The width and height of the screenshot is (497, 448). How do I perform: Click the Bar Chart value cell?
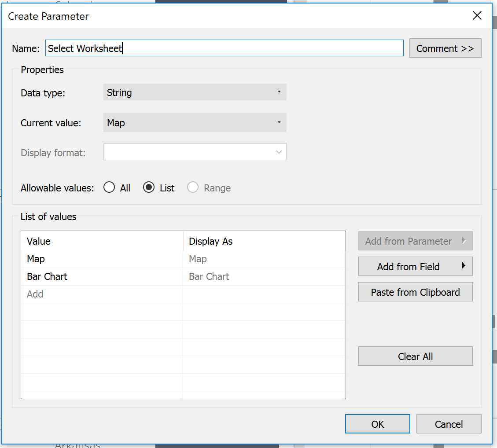102,277
